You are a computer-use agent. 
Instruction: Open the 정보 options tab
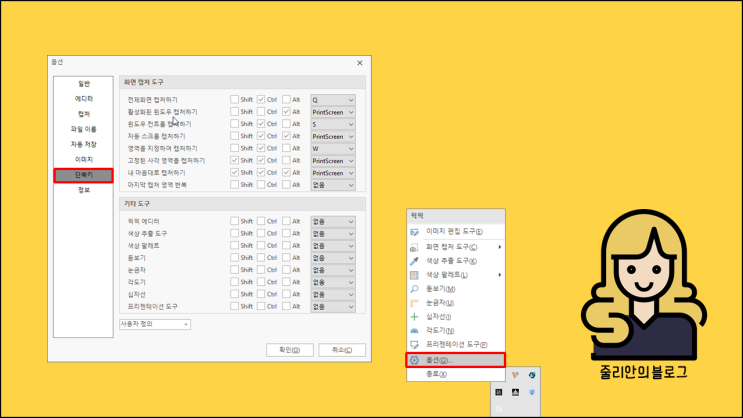[x=84, y=190]
